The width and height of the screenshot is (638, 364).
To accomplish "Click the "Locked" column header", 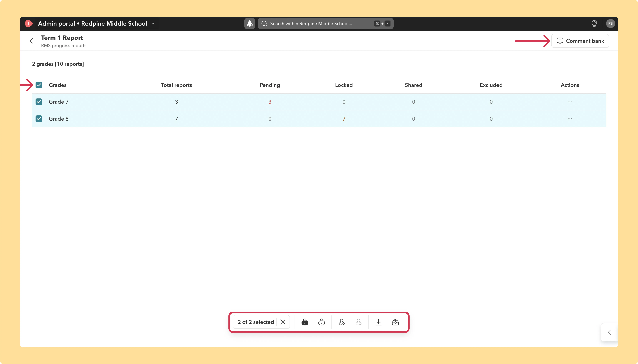I will (344, 85).
